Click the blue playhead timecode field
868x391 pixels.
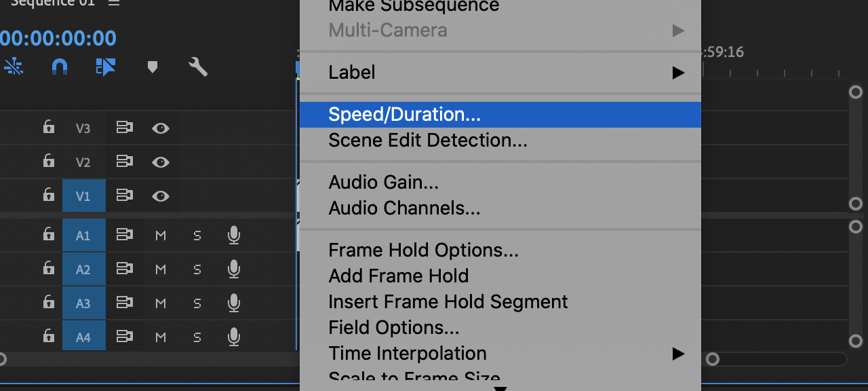[x=58, y=38]
